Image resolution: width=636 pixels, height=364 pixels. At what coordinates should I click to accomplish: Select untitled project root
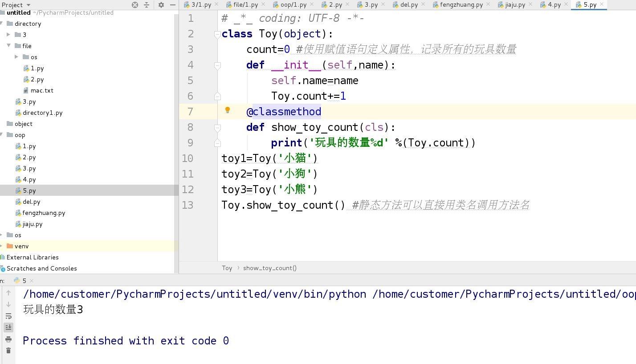19,12
